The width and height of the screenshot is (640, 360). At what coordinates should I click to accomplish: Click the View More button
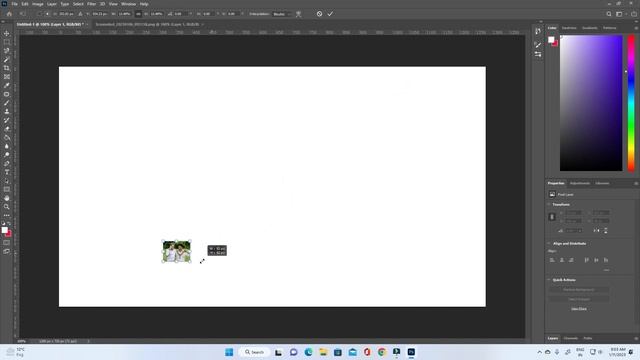[579, 309]
